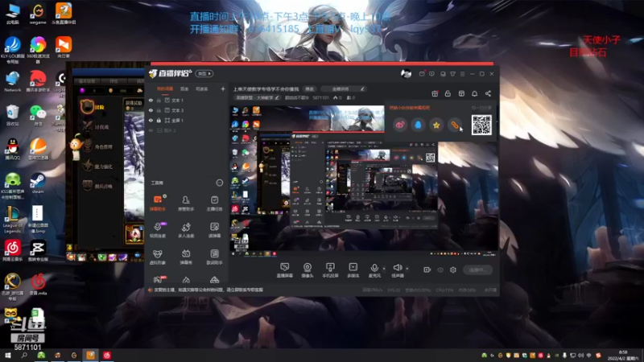Select 能力强化 in the game window menu
The width and height of the screenshot is (644, 362).
click(96, 167)
